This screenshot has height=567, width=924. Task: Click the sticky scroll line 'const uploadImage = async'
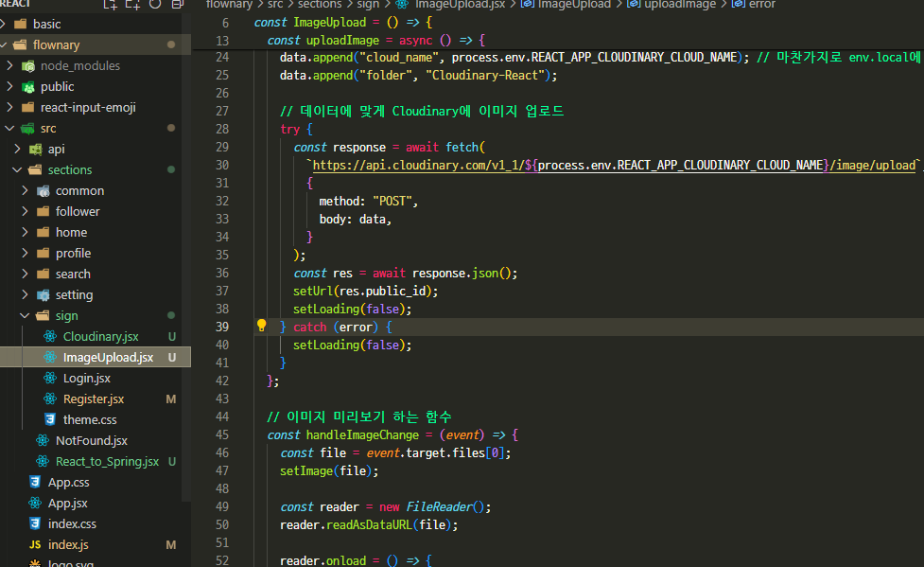click(x=375, y=40)
